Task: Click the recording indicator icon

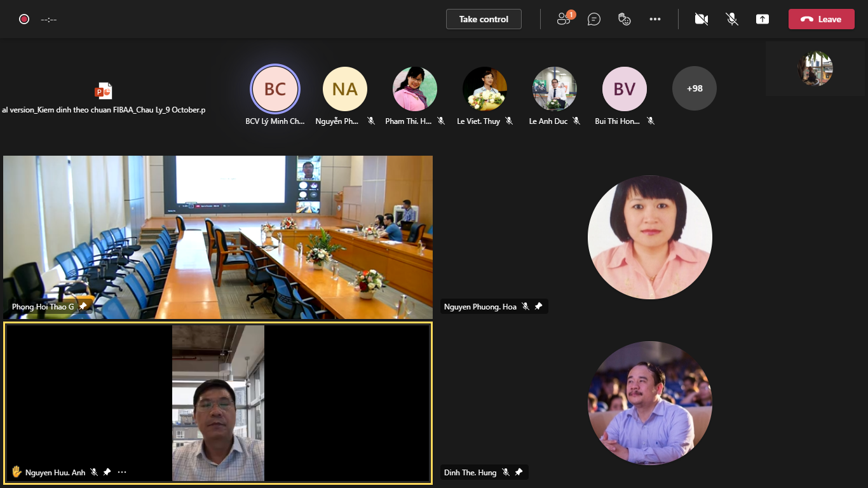Action: (24, 19)
